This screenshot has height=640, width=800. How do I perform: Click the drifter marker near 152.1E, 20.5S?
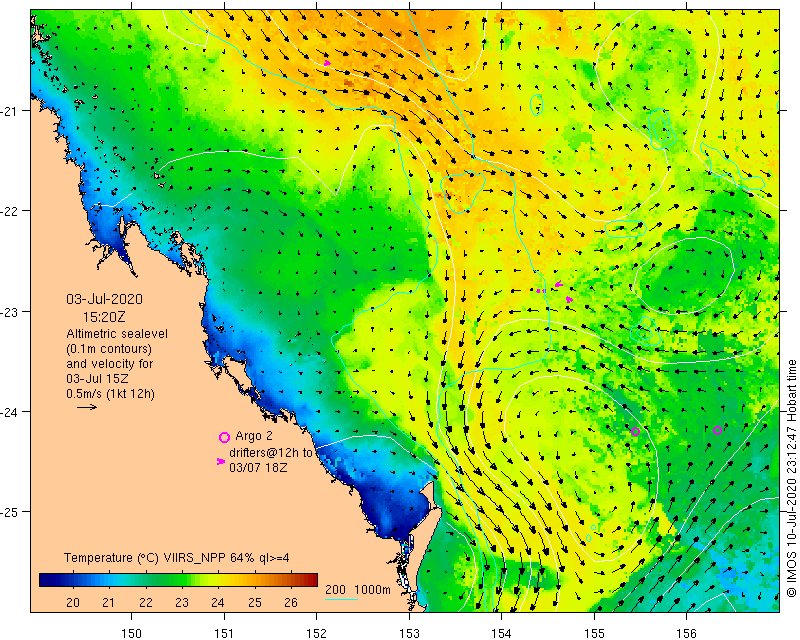(x=327, y=63)
